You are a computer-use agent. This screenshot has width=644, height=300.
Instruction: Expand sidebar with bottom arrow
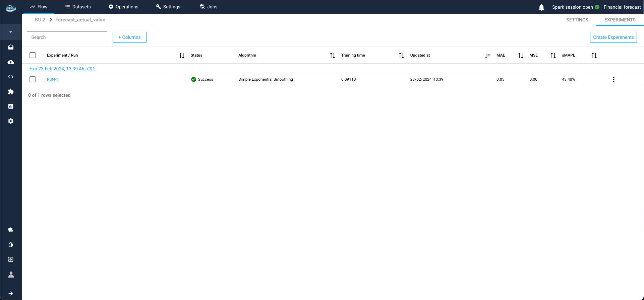[x=11, y=294]
